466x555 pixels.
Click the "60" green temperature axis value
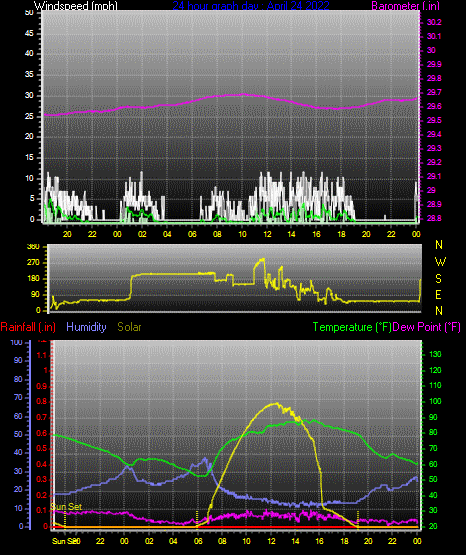(433, 464)
